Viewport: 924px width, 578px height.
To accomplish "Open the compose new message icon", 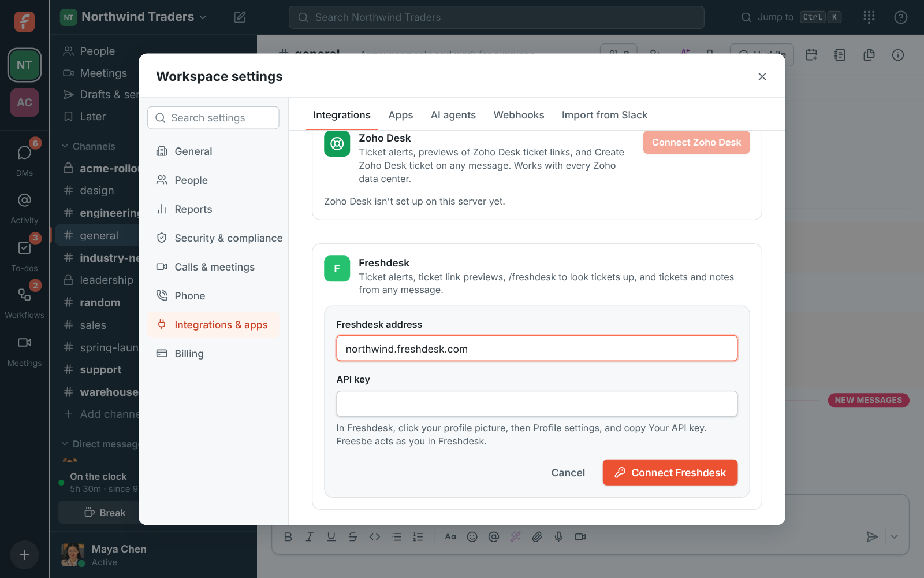I will tap(240, 17).
